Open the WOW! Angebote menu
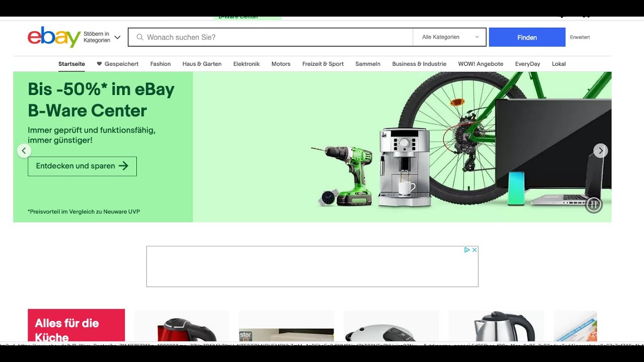The image size is (644, 362). coord(480,64)
